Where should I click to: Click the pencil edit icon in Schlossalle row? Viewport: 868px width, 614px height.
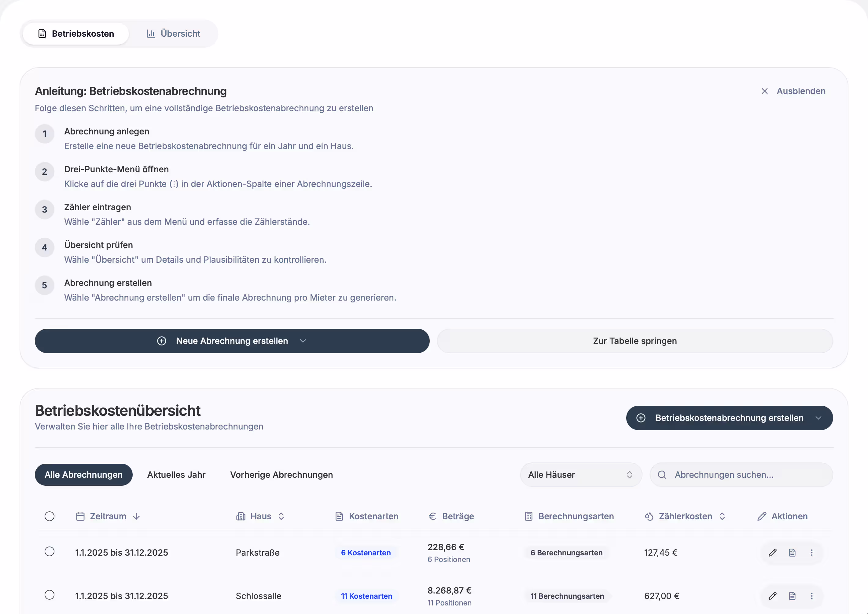[772, 596]
